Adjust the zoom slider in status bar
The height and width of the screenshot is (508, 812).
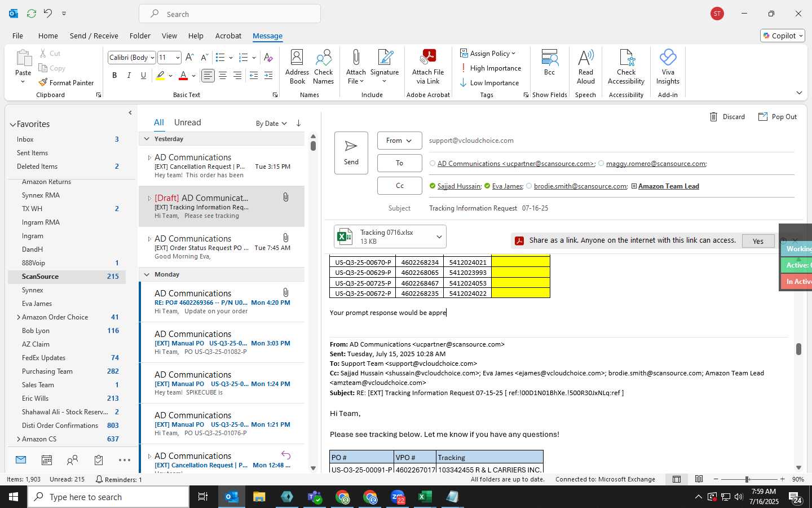click(x=747, y=479)
